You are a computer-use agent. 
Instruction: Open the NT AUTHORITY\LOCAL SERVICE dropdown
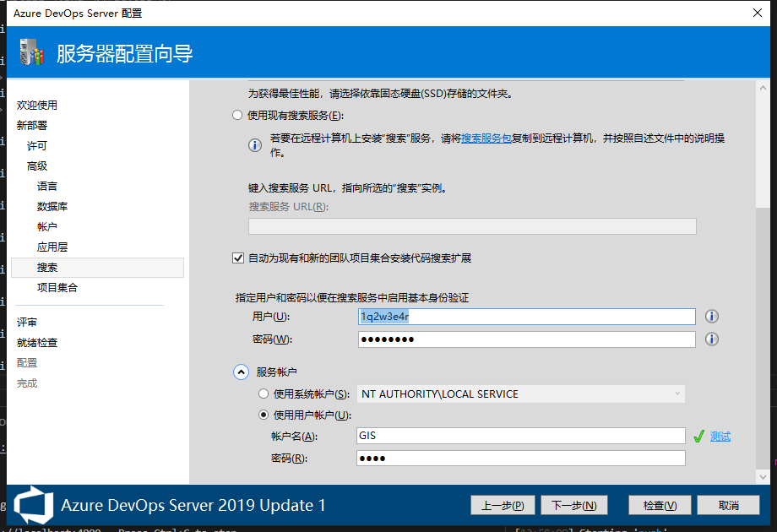point(521,394)
